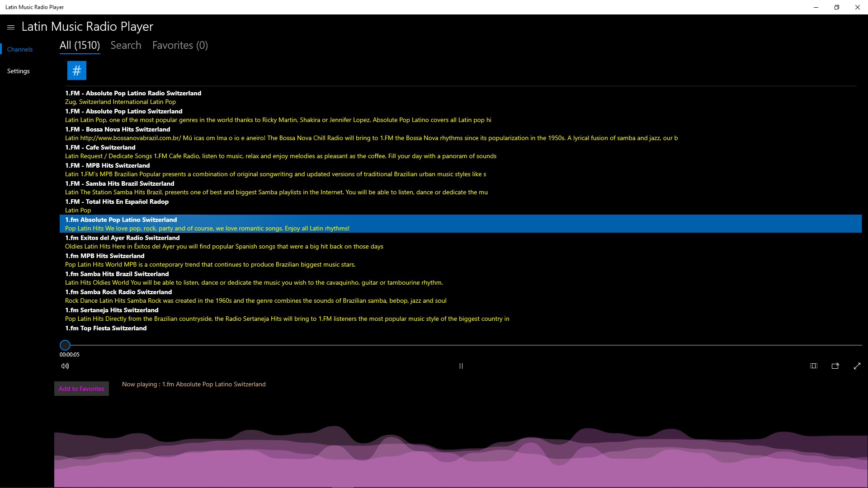Select the All (1510) tab
Screen dimensions: 868x488
point(80,45)
